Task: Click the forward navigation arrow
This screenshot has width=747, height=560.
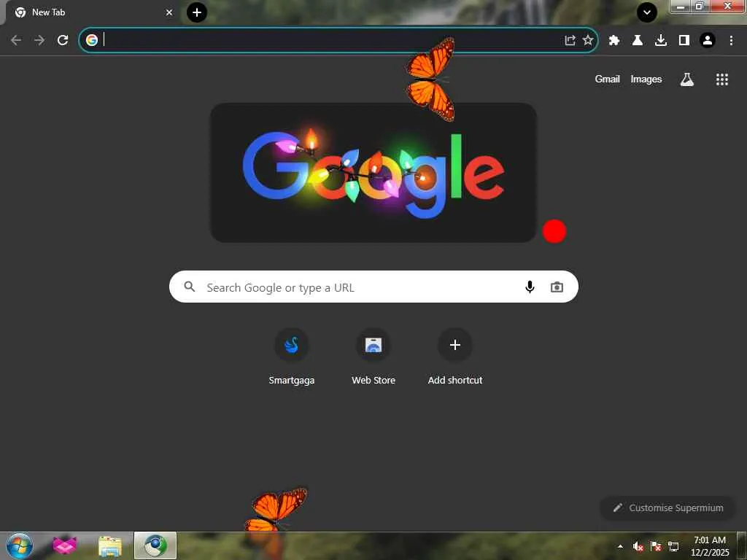Action: (x=39, y=41)
